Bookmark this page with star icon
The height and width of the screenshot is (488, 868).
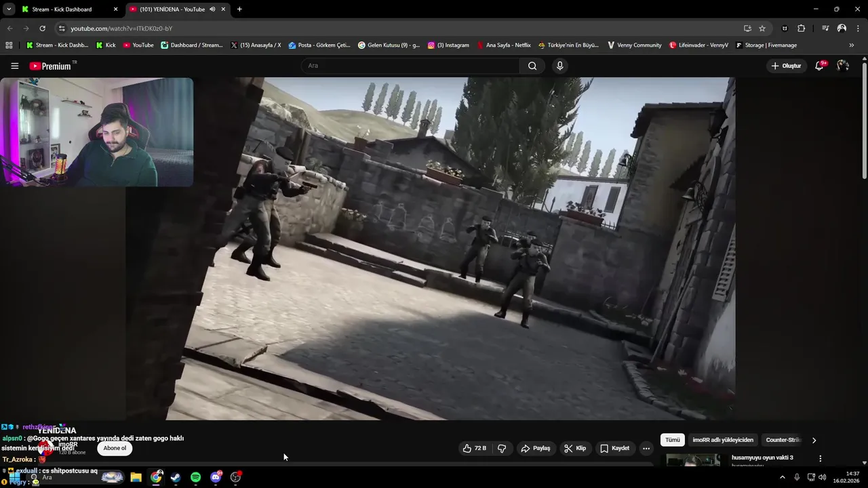click(x=762, y=28)
